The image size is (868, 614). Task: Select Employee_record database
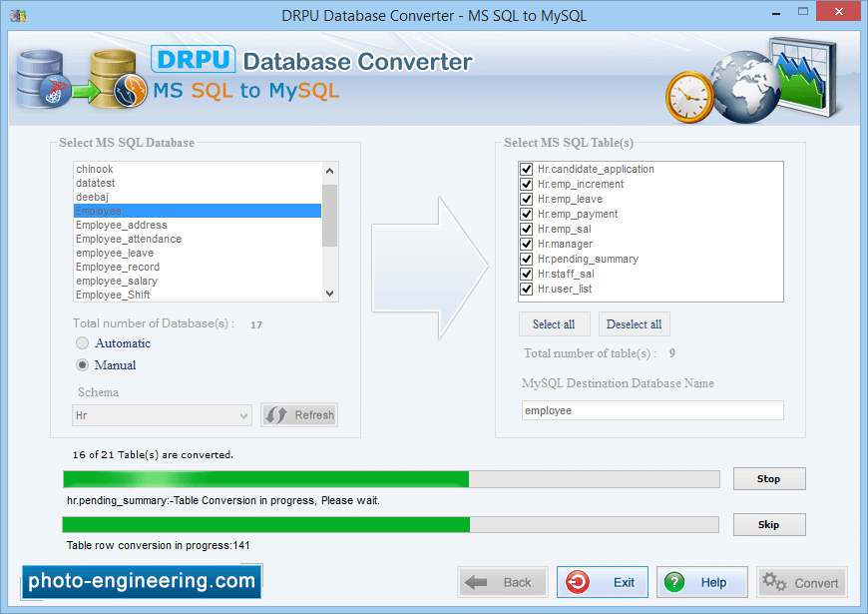198,267
